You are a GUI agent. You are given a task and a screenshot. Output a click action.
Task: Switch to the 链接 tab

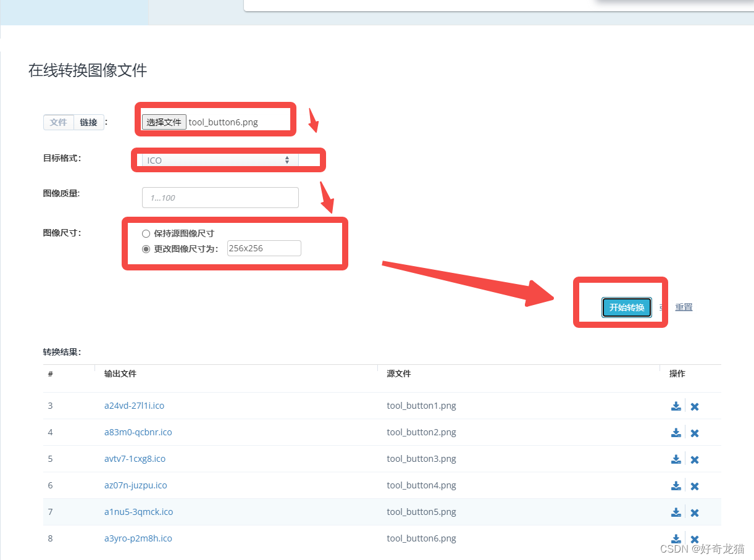coord(88,122)
